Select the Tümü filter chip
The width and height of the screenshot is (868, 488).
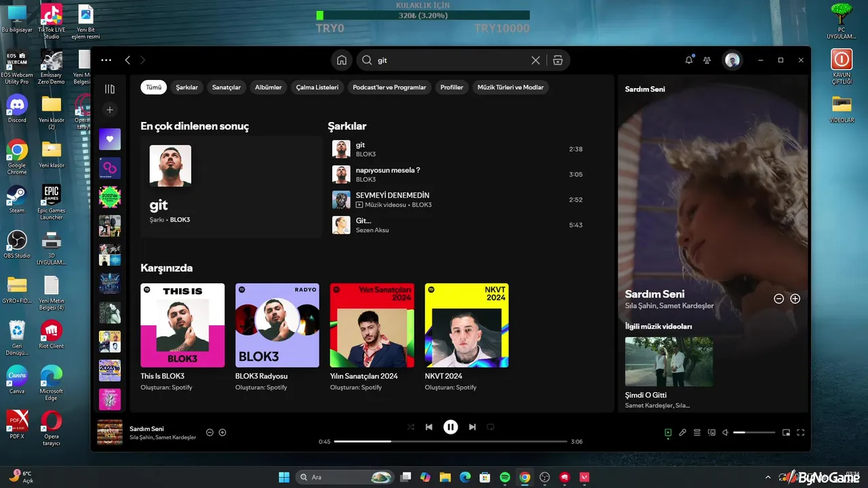tap(154, 87)
